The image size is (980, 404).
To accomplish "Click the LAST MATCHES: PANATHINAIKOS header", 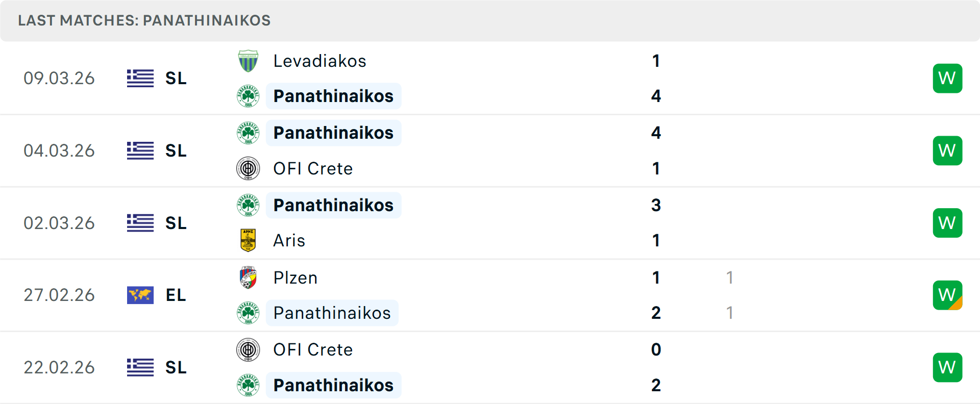I will pos(144,20).
